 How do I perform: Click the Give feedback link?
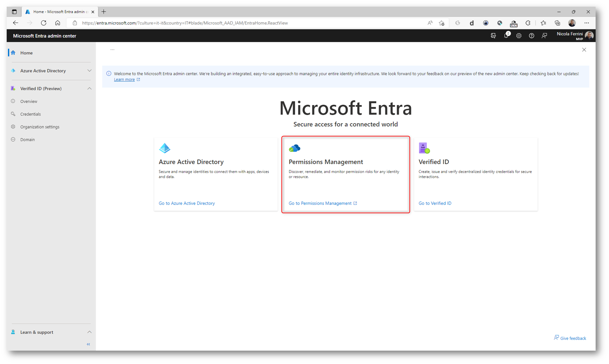coord(570,338)
